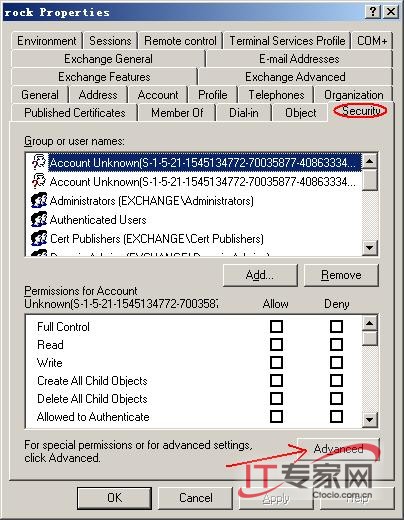The image size is (404, 520).
Task: Switch to the Exchange General tab
Action: tap(108, 59)
